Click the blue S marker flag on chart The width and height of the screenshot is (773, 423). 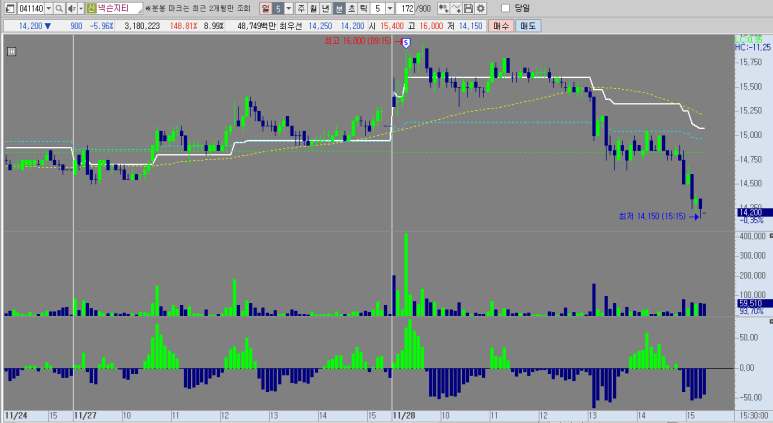[406, 43]
